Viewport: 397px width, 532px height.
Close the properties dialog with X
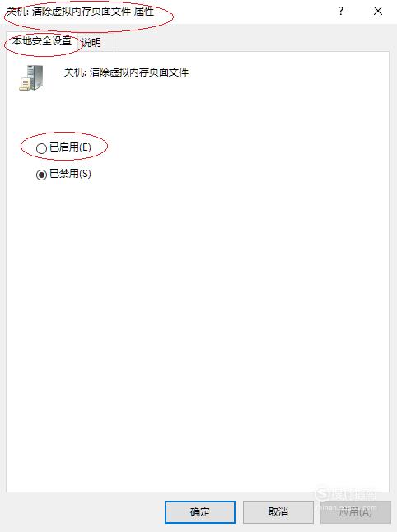click(378, 11)
